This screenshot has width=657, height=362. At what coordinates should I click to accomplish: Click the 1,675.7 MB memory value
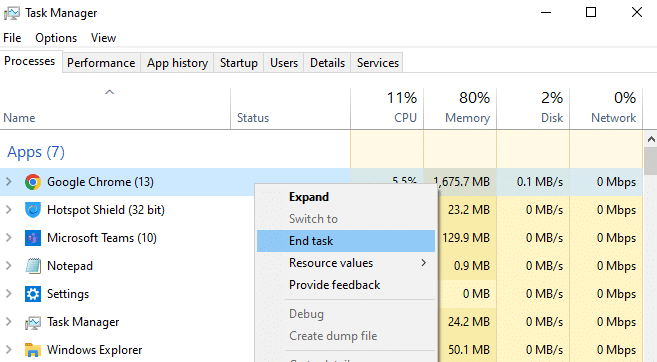461,182
